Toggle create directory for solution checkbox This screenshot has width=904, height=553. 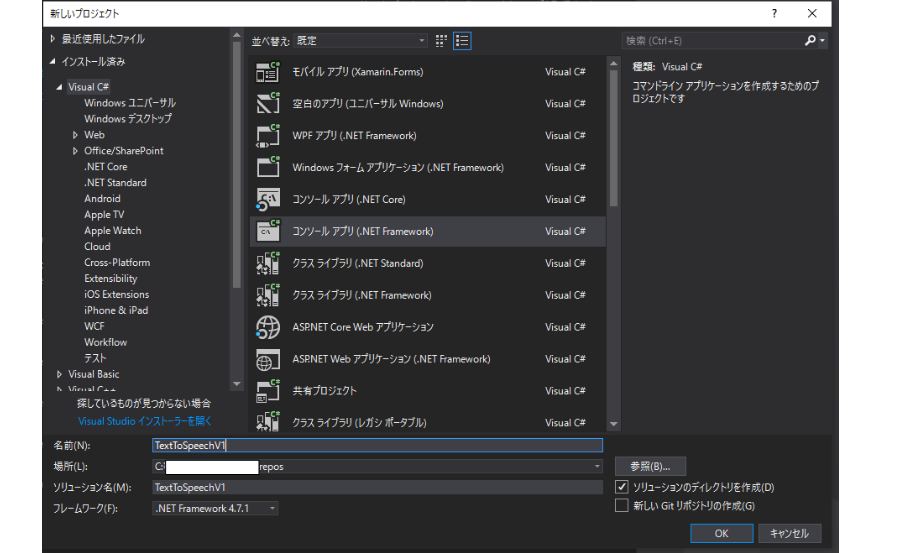[622, 487]
